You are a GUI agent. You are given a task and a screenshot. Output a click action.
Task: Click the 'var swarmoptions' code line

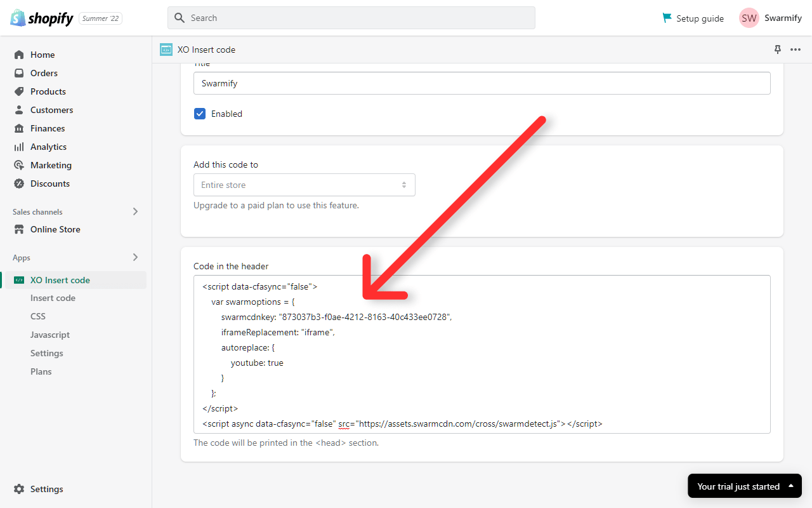click(253, 302)
